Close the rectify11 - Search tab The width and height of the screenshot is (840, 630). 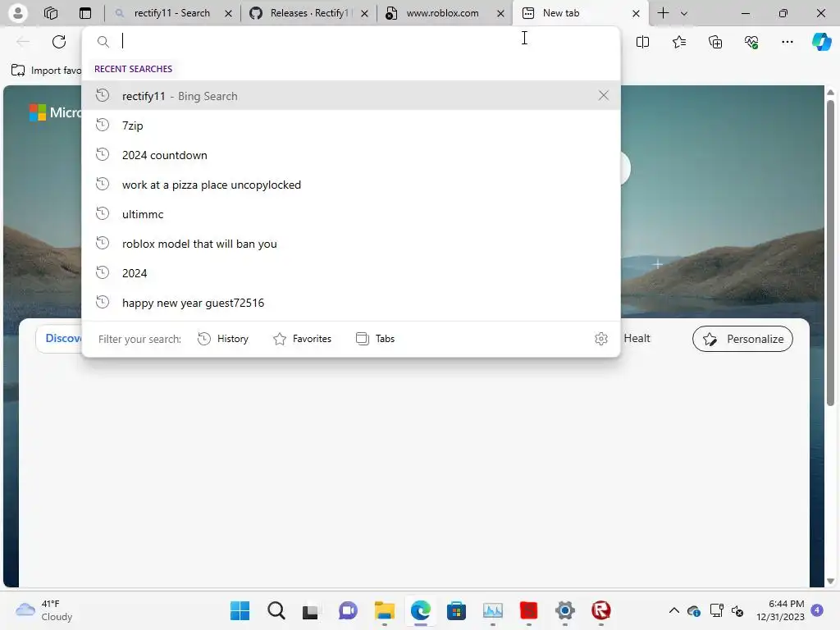(228, 13)
